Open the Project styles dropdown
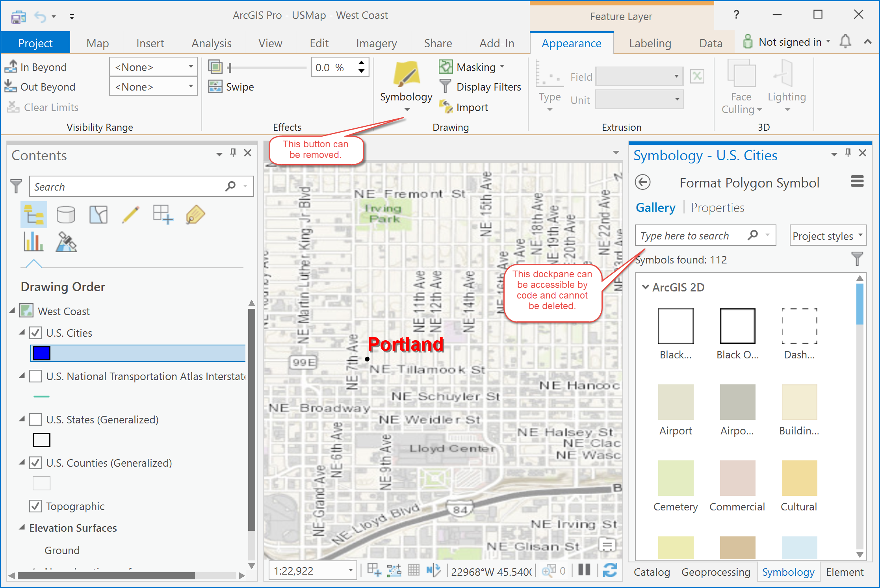Viewport: 880px width, 588px height. (828, 236)
